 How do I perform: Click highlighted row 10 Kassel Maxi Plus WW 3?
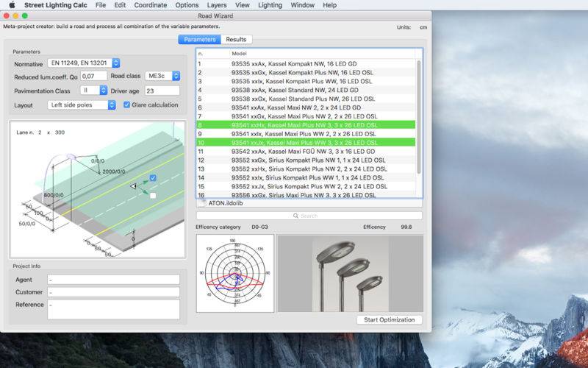click(306, 143)
